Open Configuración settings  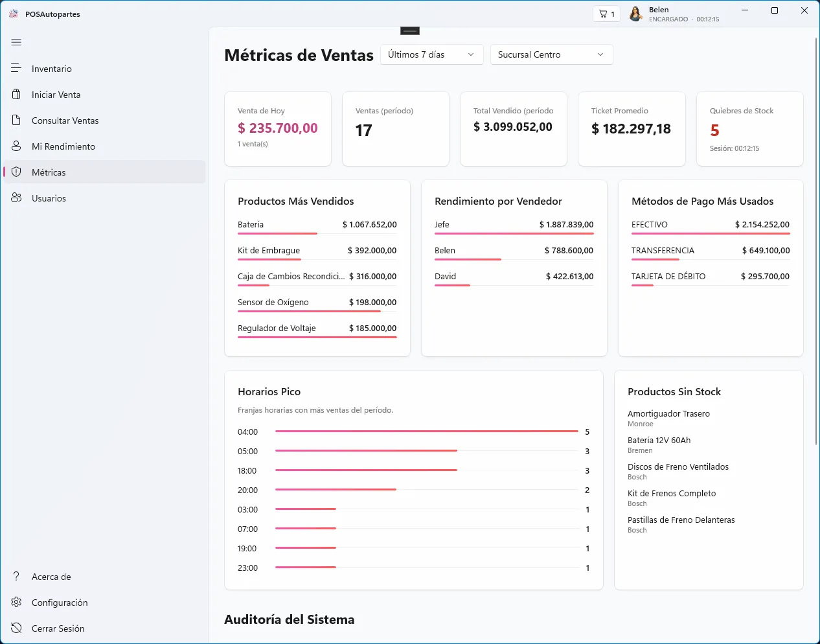105,603
